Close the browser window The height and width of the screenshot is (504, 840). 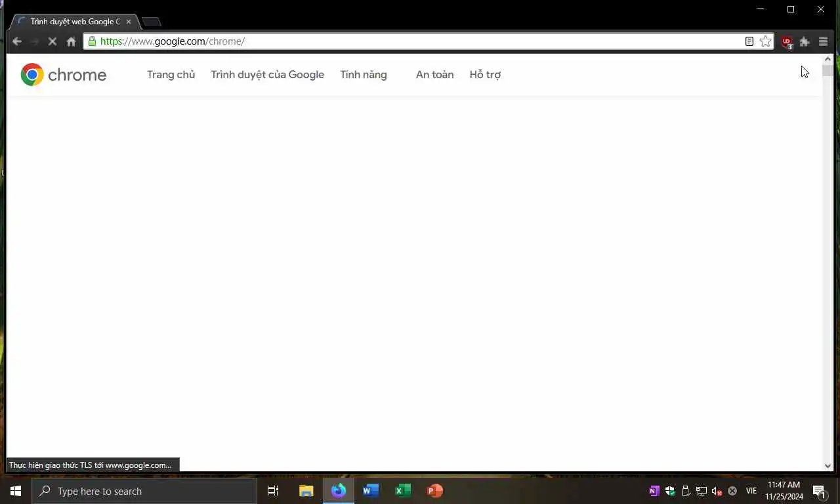click(821, 9)
